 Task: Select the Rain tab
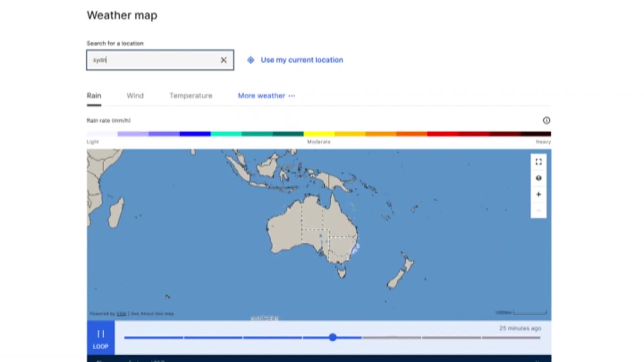point(94,96)
